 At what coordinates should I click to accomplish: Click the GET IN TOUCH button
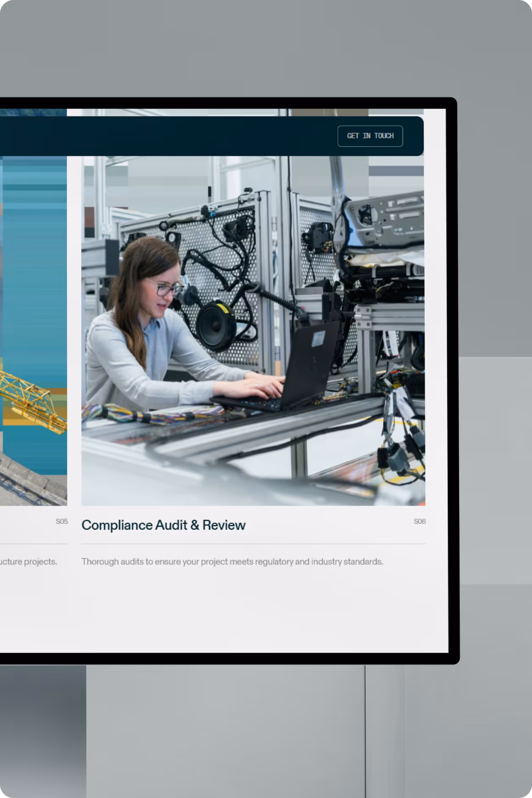370,136
